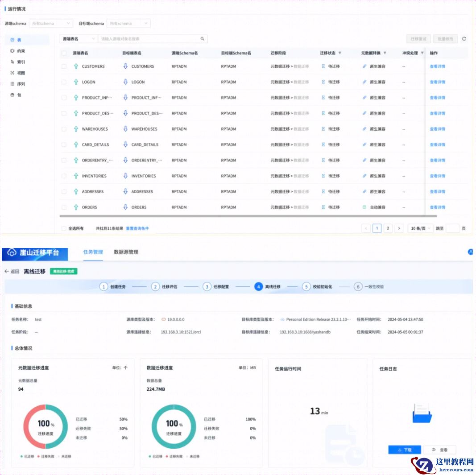Image resolution: width=476 pixels, height=475 pixels.
Task: Click the horizontal scrollbar under the table
Action: (248, 216)
